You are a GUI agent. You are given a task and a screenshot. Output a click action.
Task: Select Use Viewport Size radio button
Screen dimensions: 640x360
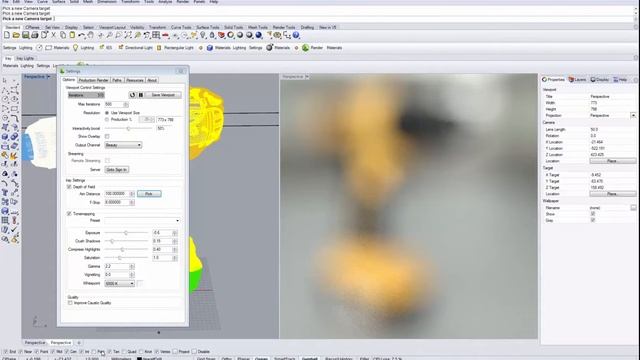[107, 113]
